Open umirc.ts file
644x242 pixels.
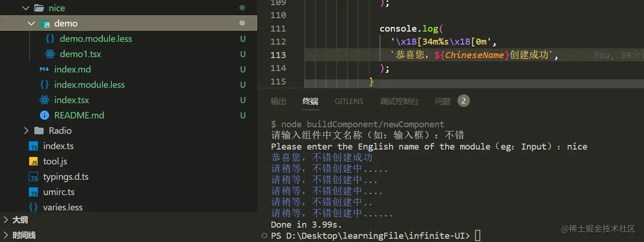(x=59, y=192)
